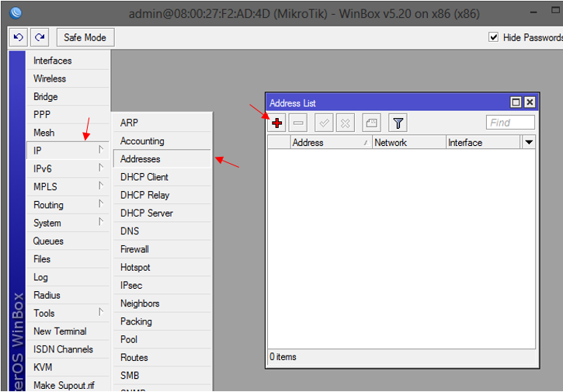Open the Log menu item
The height and width of the screenshot is (392, 563).
pyautogui.click(x=68, y=277)
